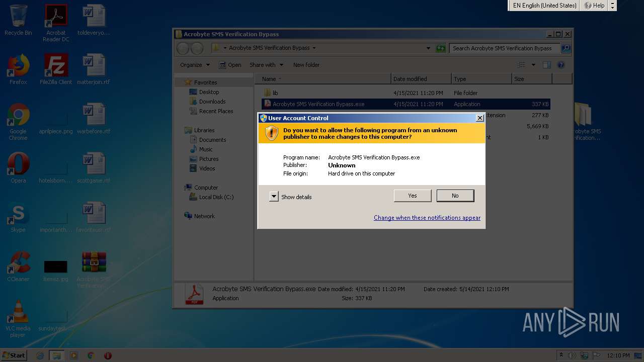Click the Internet Explorer taskbar icon
This screenshot has width=644, height=362.
click(40, 355)
